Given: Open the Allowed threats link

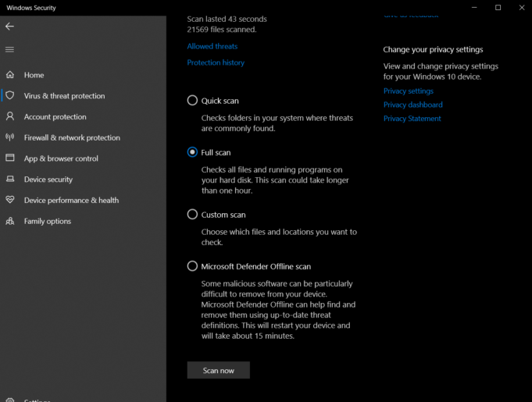Looking at the screenshot, I should click(212, 47).
